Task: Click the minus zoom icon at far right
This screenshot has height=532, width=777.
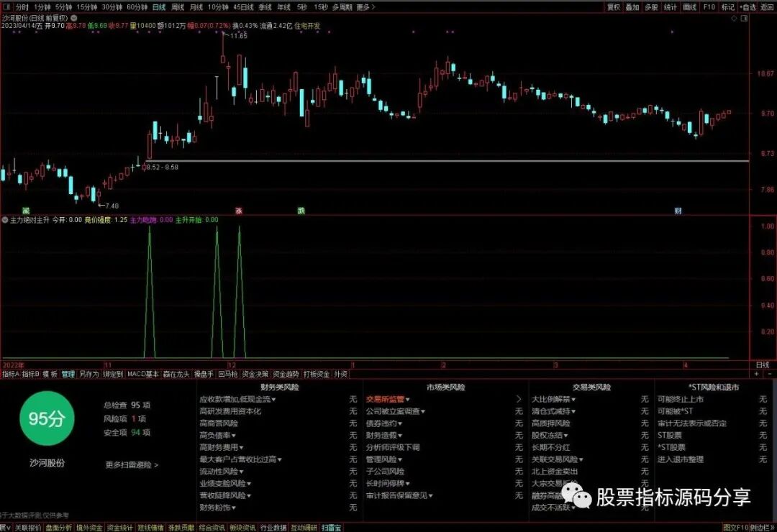Action: click(x=769, y=374)
